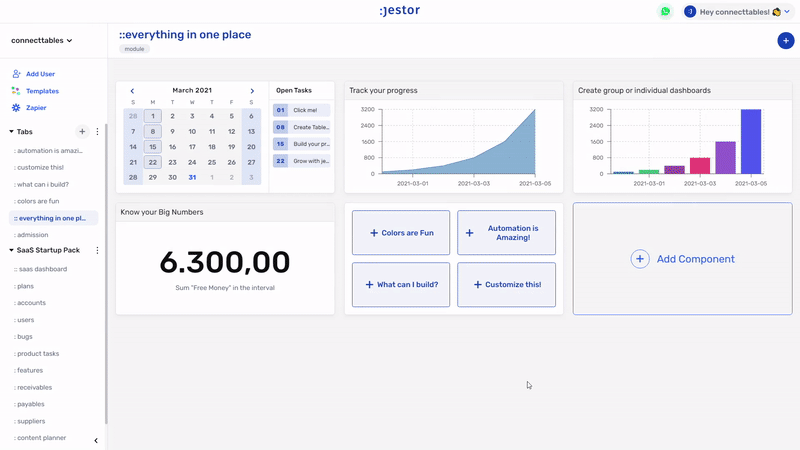
Task: Open the 'content planner' sidebar item
Action: click(x=40, y=438)
